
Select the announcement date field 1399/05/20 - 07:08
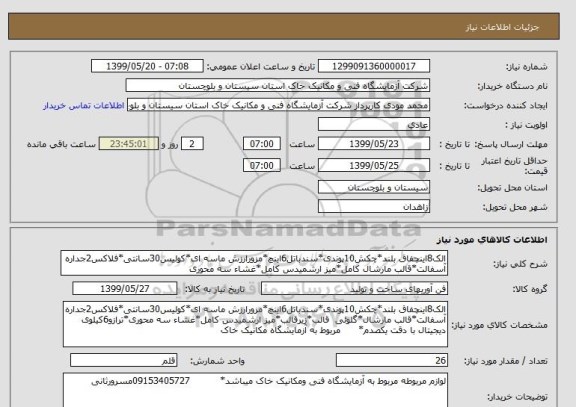coord(147,66)
